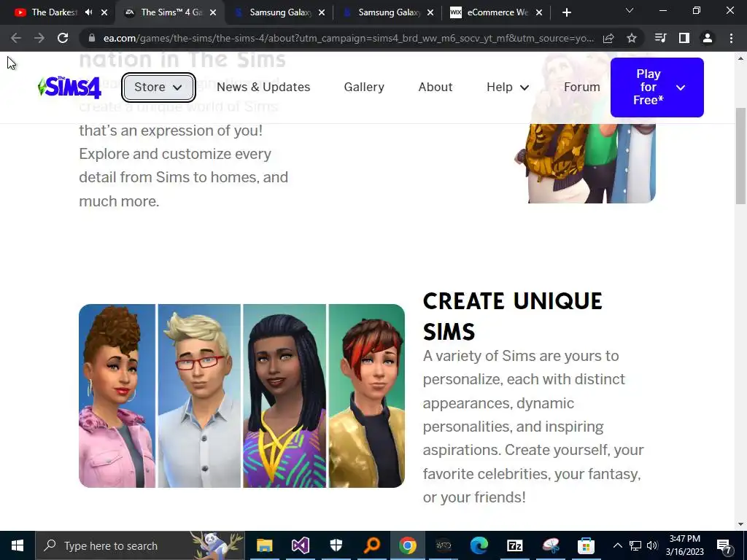Open Microsoft Store taskbar icon
This screenshot has width=747, height=560.
coord(587,545)
